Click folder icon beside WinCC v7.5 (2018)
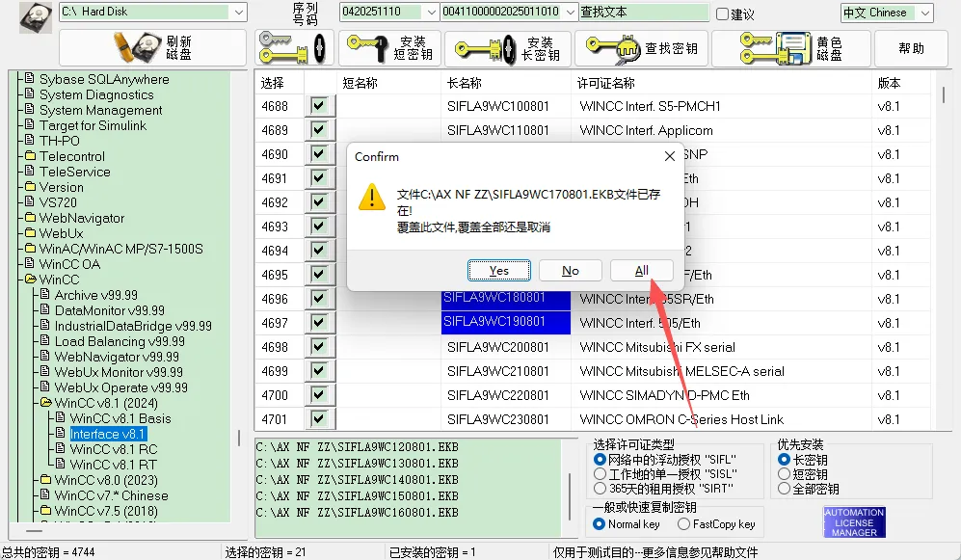This screenshot has height=560, width=961. [45, 511]
